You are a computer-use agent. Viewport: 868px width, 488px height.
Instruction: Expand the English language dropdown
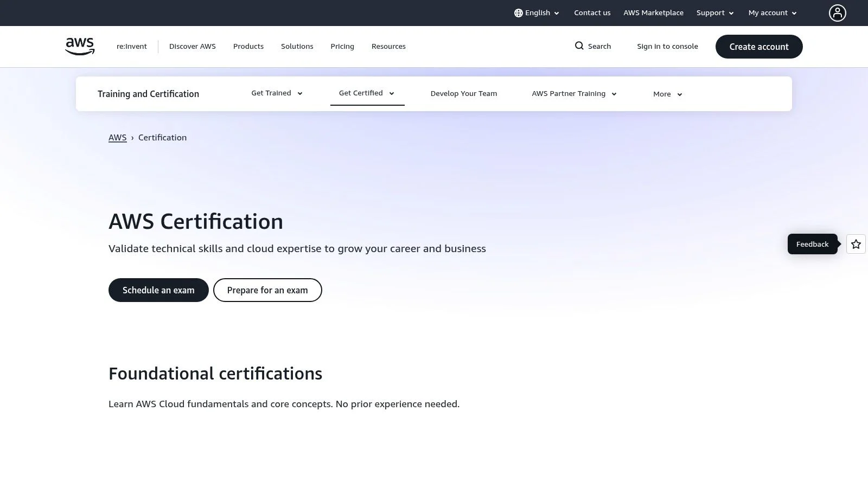[x=537, y=13]
